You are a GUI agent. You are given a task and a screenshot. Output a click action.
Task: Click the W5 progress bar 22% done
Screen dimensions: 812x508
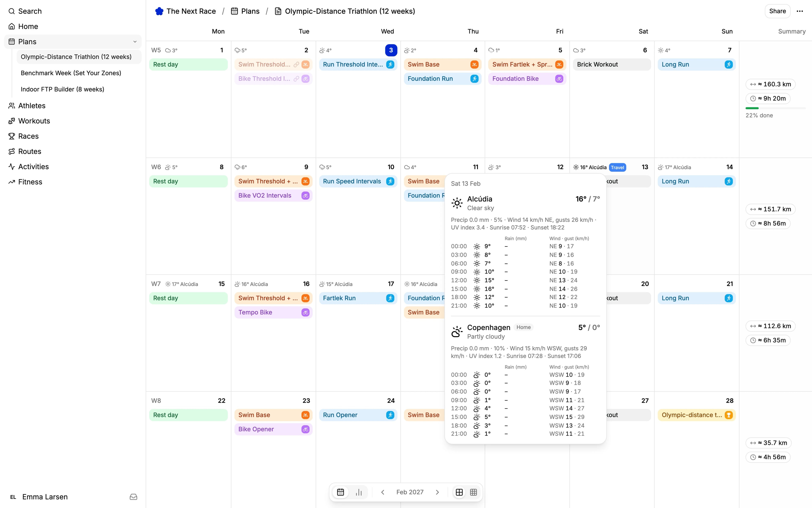775,108
